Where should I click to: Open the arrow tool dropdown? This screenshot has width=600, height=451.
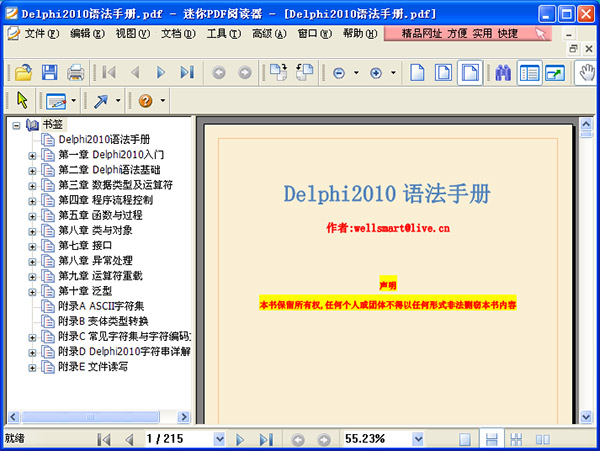coord(118,101)
